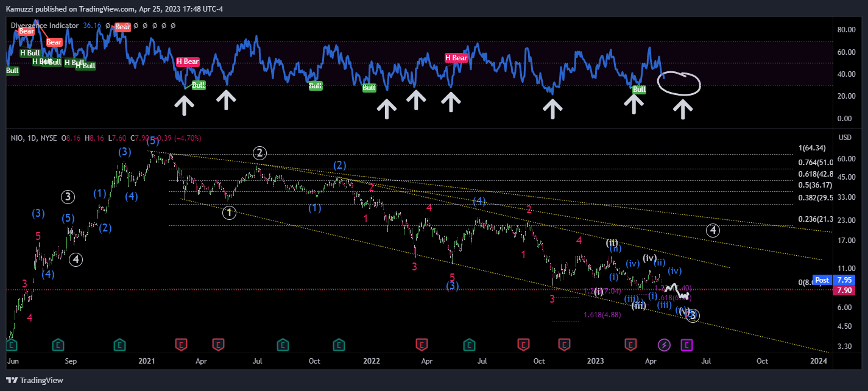The height and width of the screenshot is (391, 868).
Task: Click the green earnings marker just after Oct 2021
Action: tap(338, 345)
